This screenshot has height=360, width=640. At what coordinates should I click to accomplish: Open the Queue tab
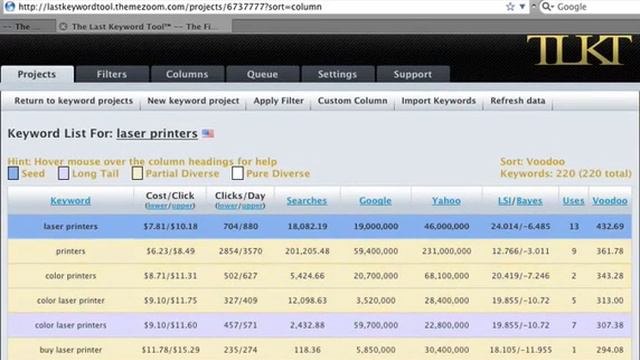(262, 74)
